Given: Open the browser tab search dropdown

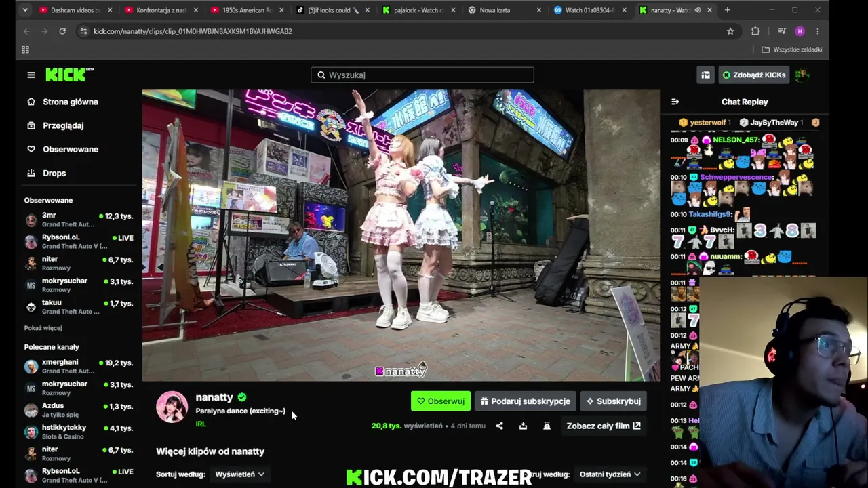Looking at the screenshot, I should click(25, 10).
